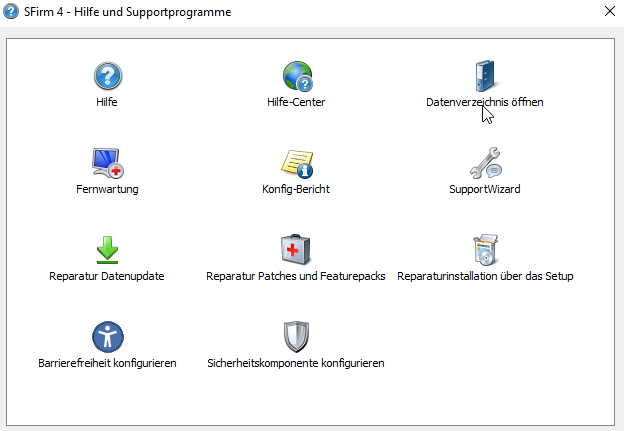This screenshot has width=624, height=431.
Task: Start Fernwartung using the monitor icon
Action: coord(107,162)
